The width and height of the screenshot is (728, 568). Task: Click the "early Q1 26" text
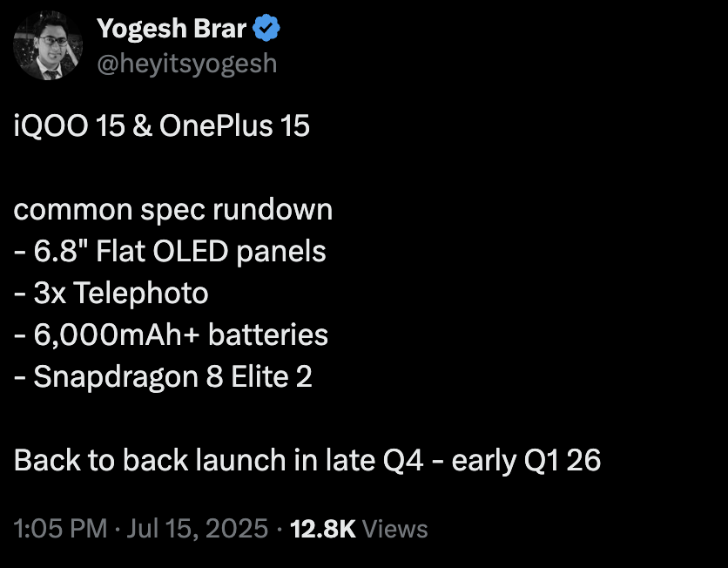click(x=525, y=460)
